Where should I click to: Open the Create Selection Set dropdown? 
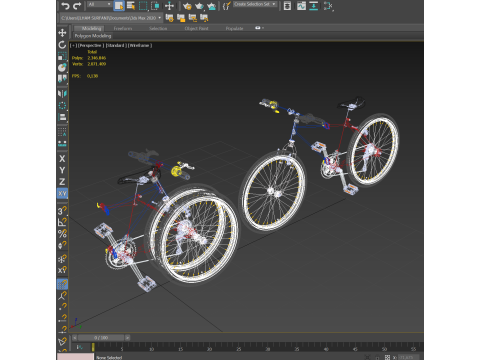click(255, 4)
